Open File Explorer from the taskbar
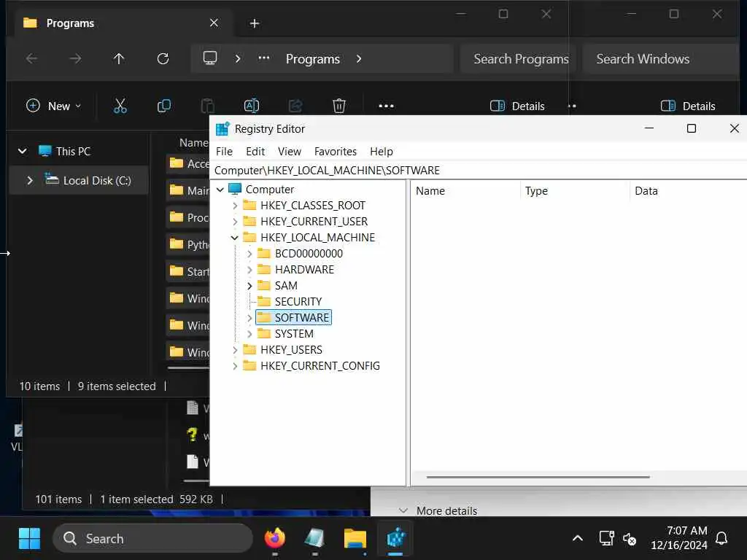 tap(355, 539)
